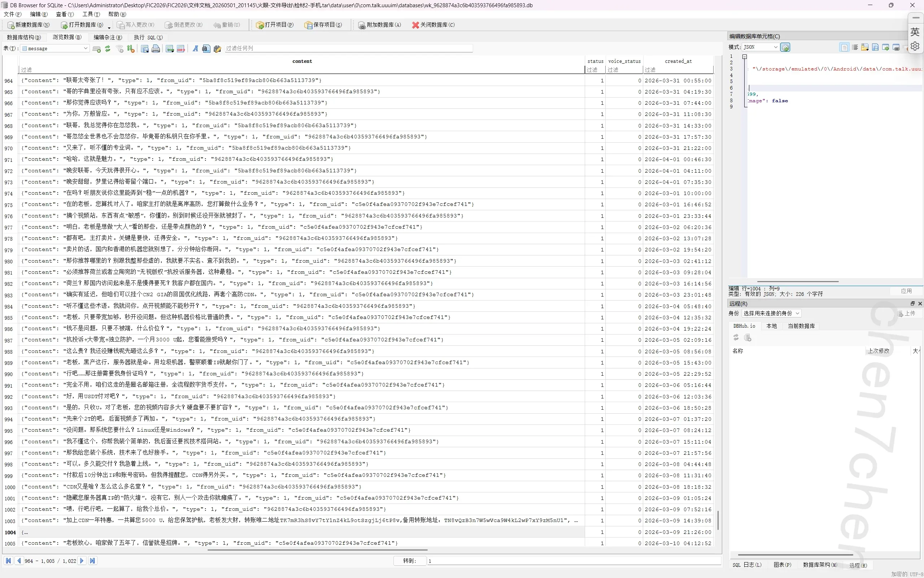Collapse the JSON fold marker at line 1
Viewport: 924px width, 578px height.
pos(745,57)
